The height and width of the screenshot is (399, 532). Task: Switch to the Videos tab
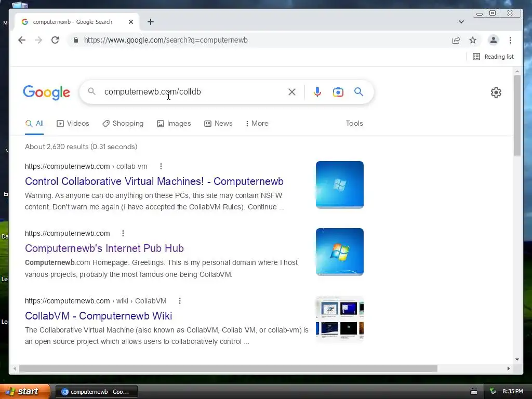pyautogui.click(x=73, y=124)
